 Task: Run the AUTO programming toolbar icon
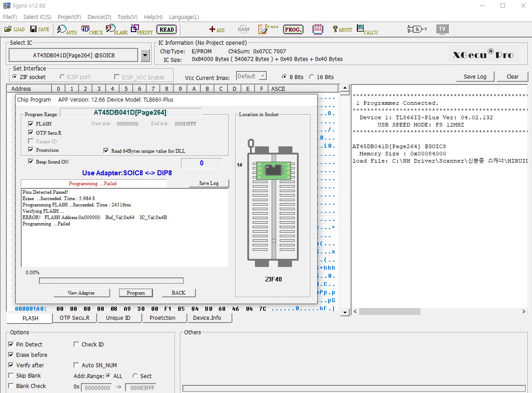(x=67, y=30)
